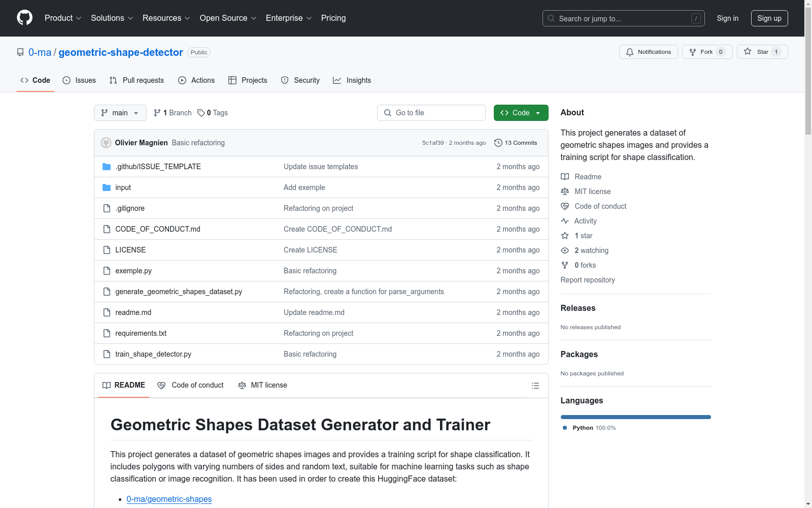Click the Olivier Magnien avatar
The height and width of the screenshot is (508, 812).
[106, 143]
